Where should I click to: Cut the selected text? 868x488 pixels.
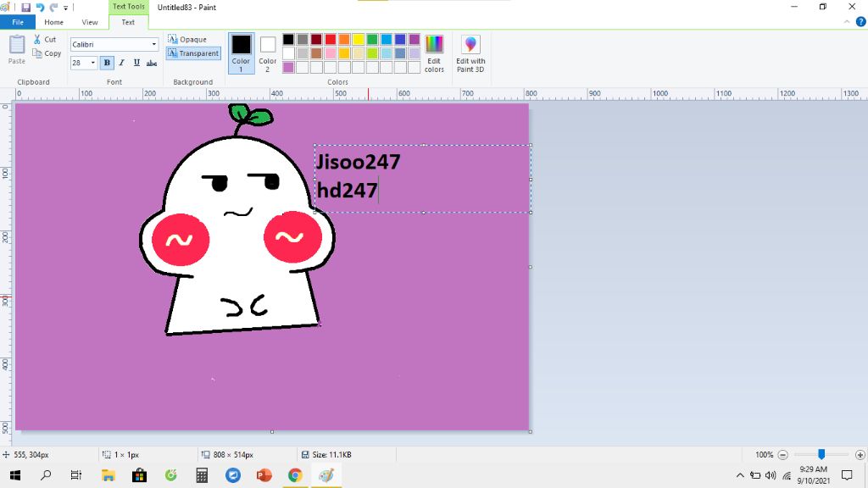45,39
